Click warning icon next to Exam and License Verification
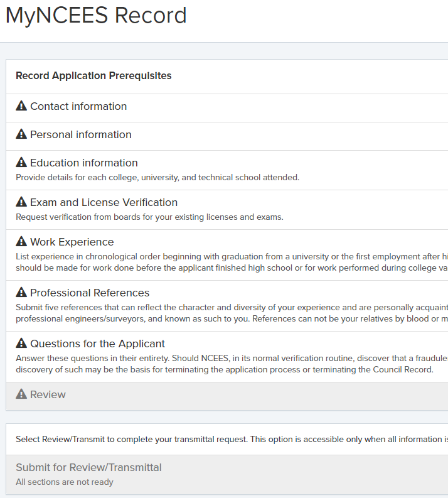Screen dimensions: 448x498 tap(21, 202)
